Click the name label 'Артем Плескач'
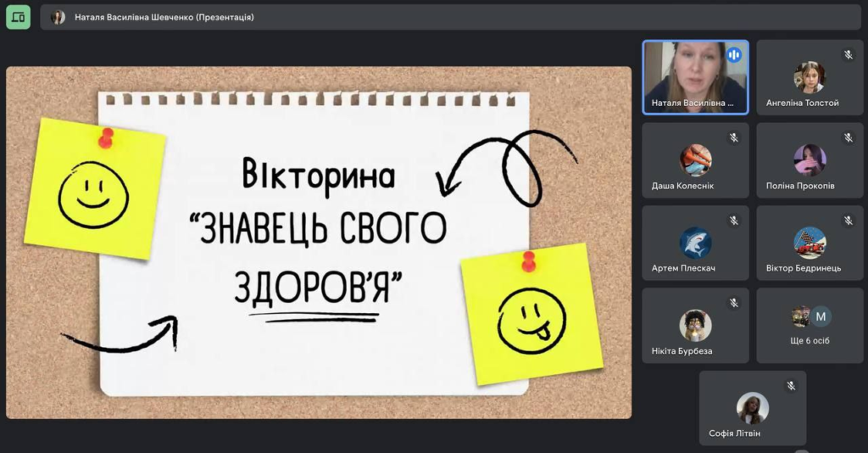 [683, 268]
